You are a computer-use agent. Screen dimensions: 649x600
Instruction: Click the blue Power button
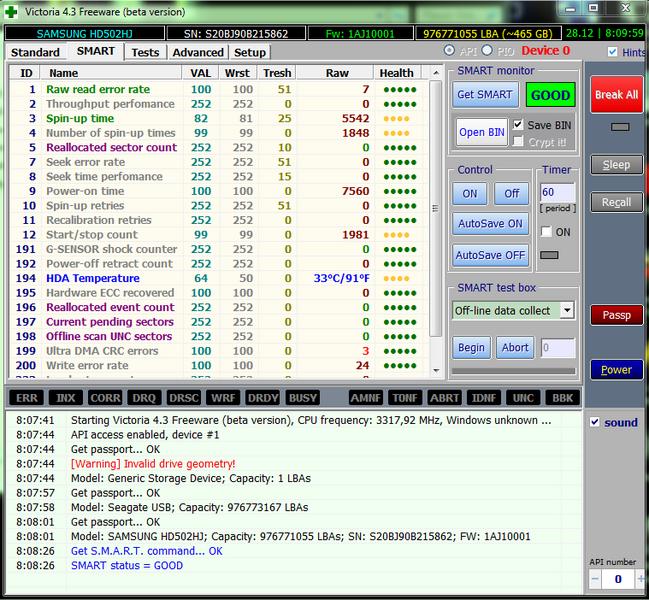(x=616, y=370)
